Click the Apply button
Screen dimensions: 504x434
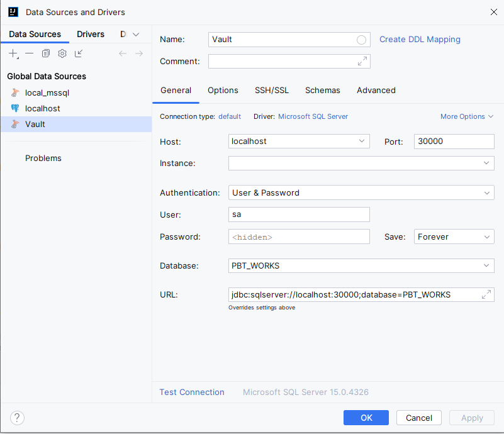[x=472, y=418]
